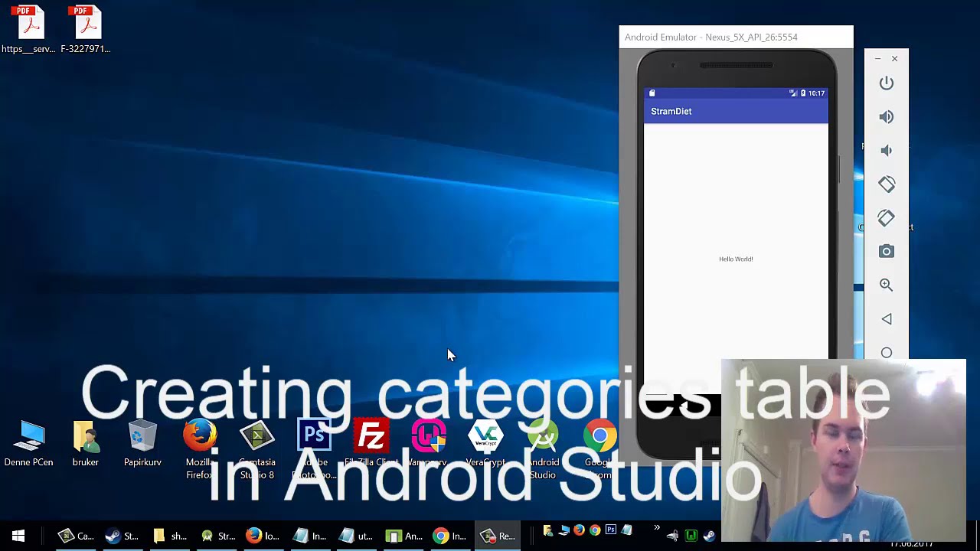Select the Camtasia Studio 8 shortcut

(257, 450)
